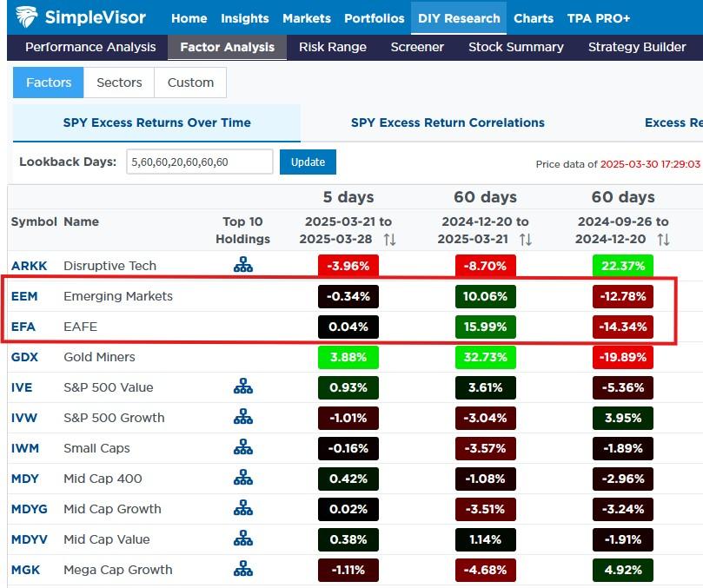Navigate to the Screener section
The image size is (703, 588).
(417, 47)
